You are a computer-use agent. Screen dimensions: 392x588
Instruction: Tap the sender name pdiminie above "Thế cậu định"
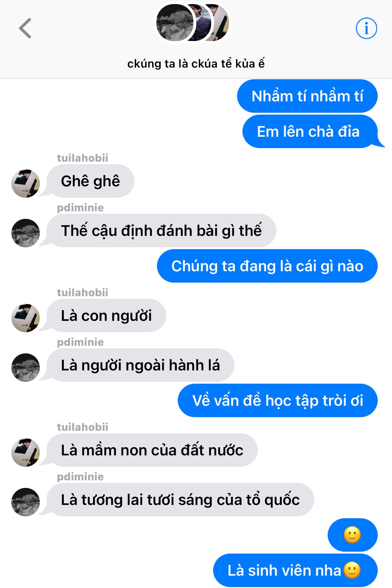coord(80,208)
